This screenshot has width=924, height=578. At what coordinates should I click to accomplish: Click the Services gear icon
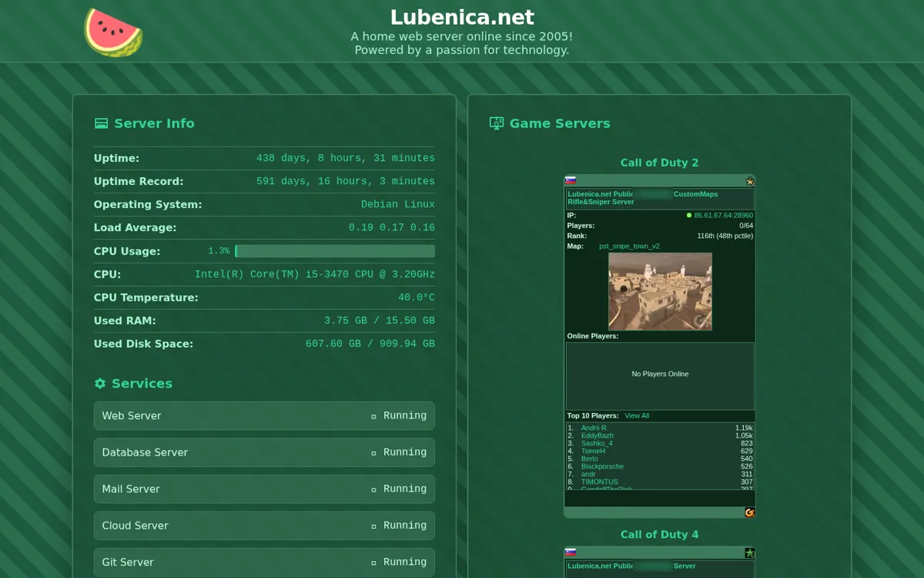coord(100,384)
